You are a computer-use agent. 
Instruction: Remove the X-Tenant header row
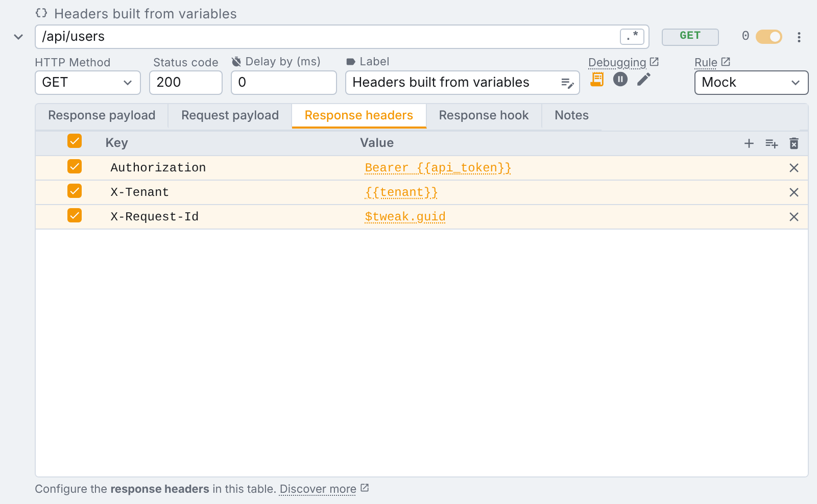tap(794, 192)
